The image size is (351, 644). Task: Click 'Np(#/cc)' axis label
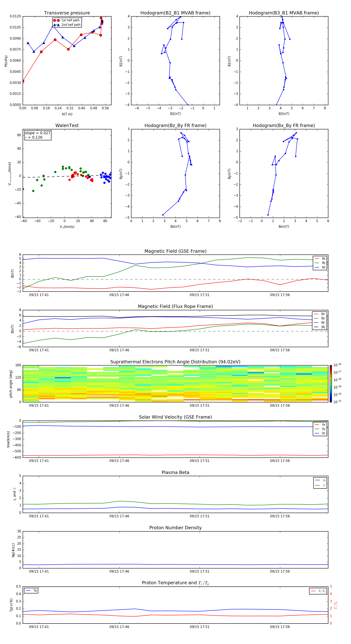coord(13,550)
